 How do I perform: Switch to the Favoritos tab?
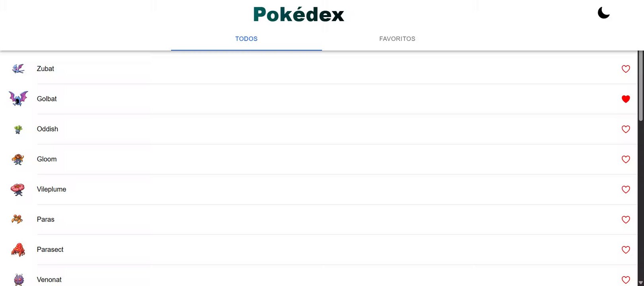click(x=397, y=39)
